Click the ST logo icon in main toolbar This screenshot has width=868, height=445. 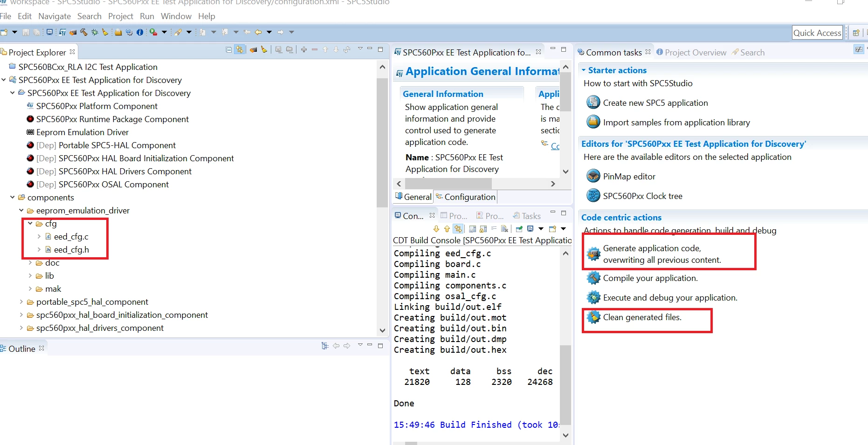(62, 32)
